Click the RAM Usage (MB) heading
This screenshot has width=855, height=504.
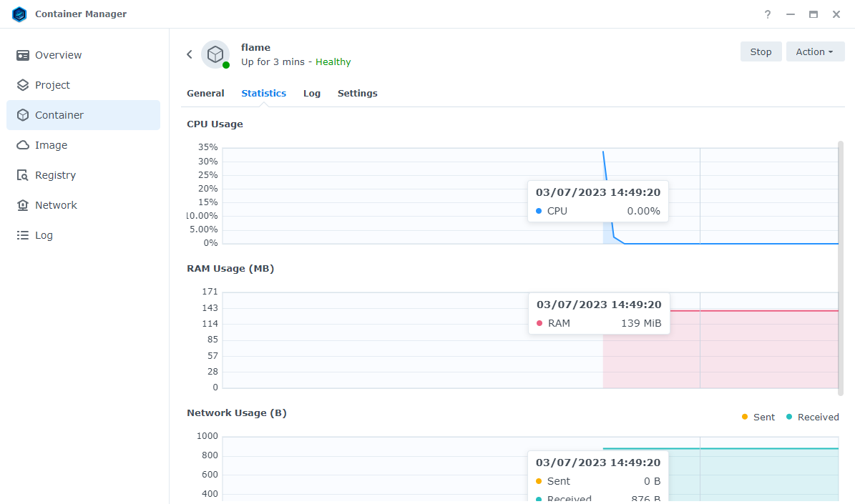tap(230, 269)
